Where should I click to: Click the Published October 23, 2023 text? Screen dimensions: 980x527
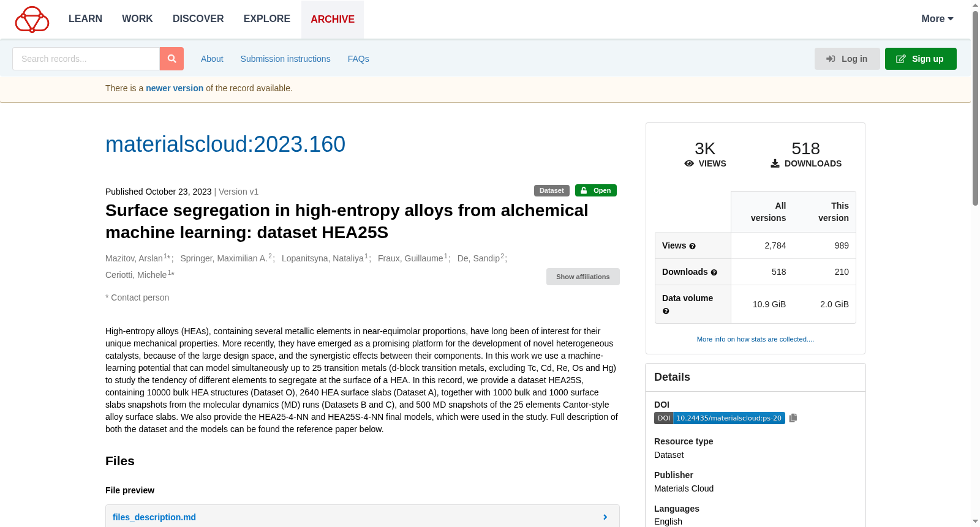pos(159,192)
